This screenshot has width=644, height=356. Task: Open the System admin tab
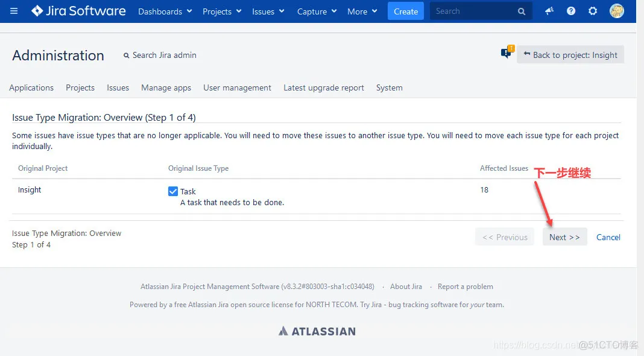point(390,88)
